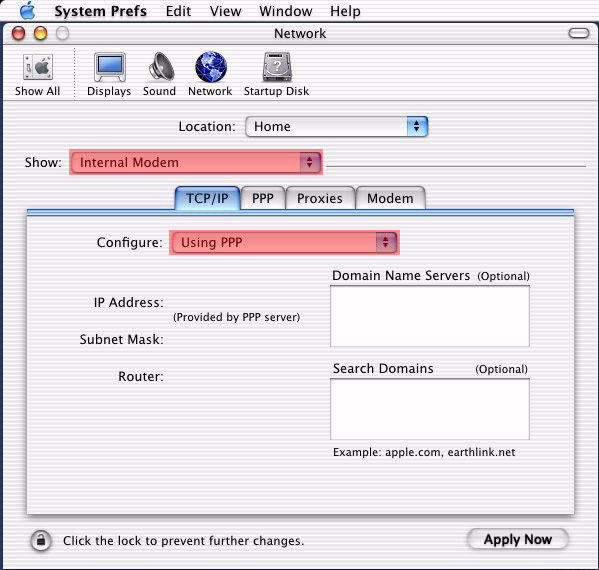Open the Window menu
Viewport: 599px width, 570px height.
click(x=286, y=11)
